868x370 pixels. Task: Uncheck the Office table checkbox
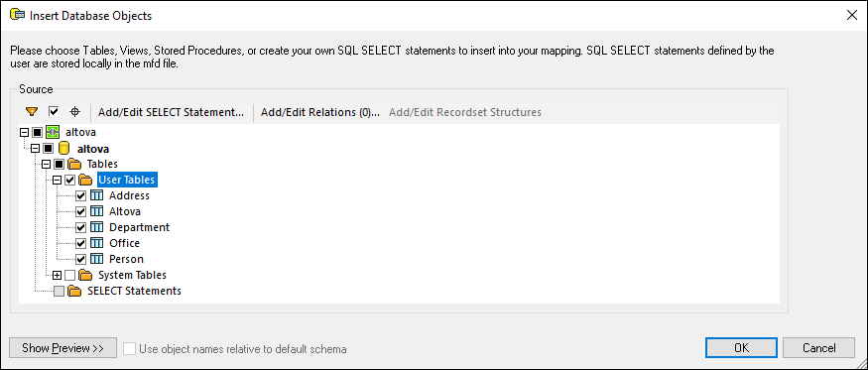click(80, 243)
